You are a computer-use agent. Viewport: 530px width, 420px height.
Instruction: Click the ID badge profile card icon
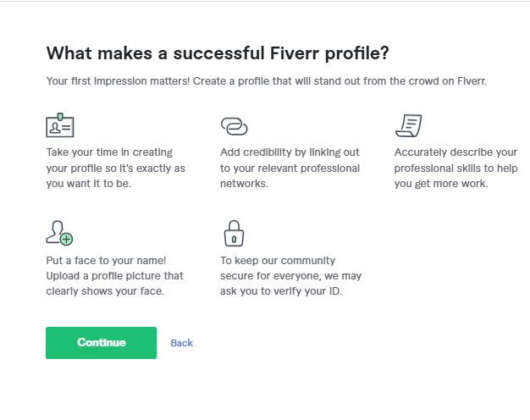pyautogui.click(x=59, y=126)
